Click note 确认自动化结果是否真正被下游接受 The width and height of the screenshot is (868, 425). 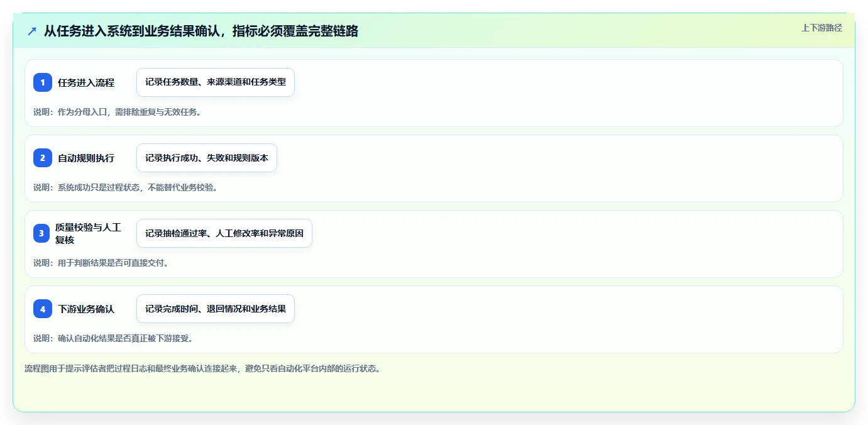[113, 338]
